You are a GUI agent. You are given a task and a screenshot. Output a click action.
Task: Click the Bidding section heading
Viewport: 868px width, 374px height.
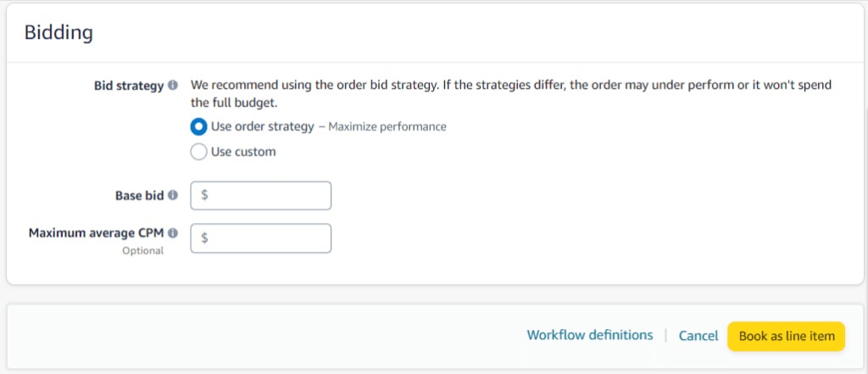click(58, 33)
